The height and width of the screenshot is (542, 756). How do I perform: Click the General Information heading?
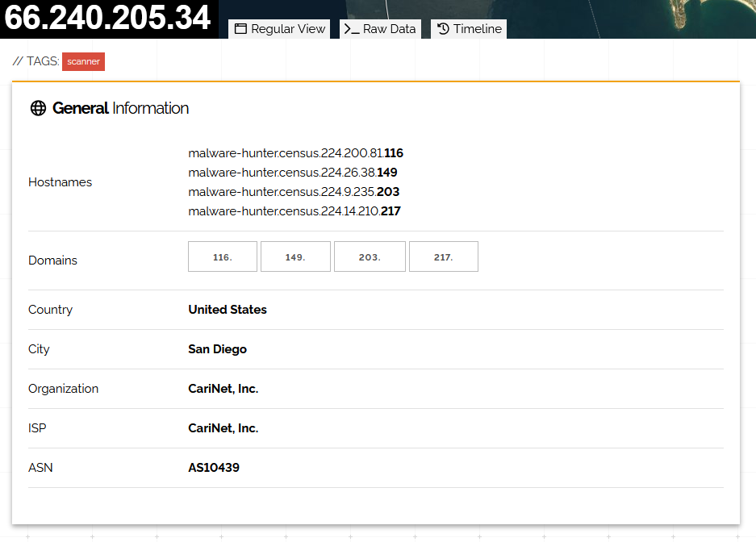[120, 108]
